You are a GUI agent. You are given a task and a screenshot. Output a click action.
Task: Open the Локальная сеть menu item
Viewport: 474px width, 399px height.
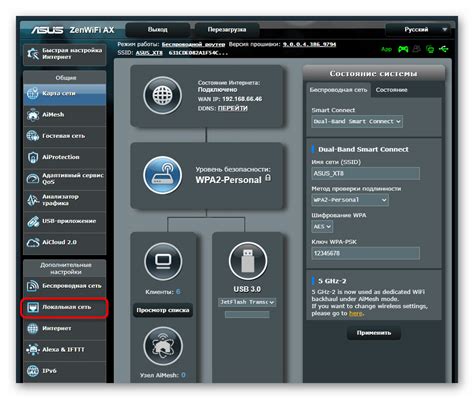65,307
